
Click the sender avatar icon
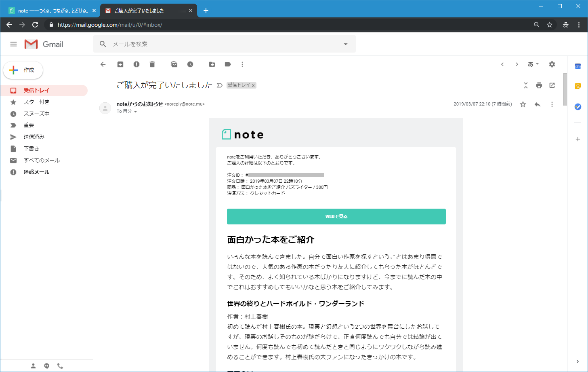pos(105,108)
